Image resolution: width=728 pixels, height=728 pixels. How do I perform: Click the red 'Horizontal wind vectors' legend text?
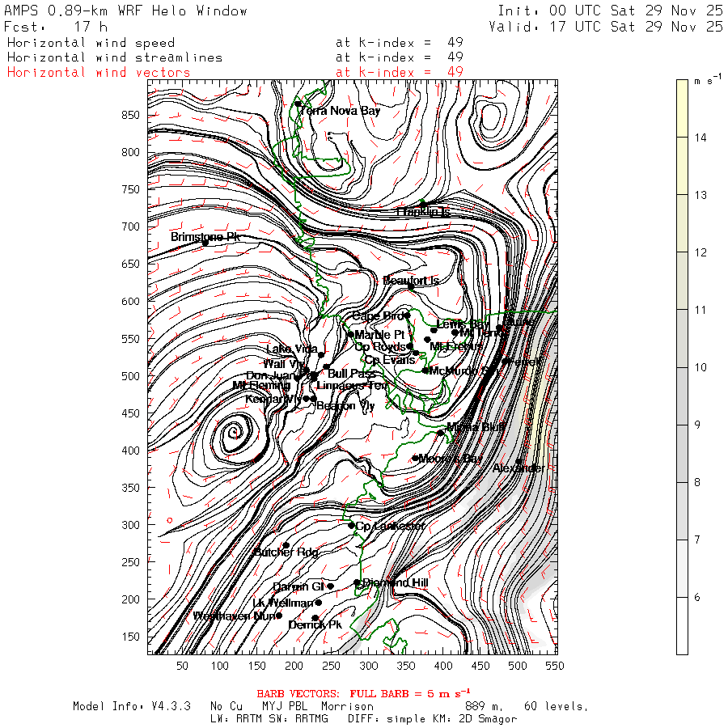[99, 72]
